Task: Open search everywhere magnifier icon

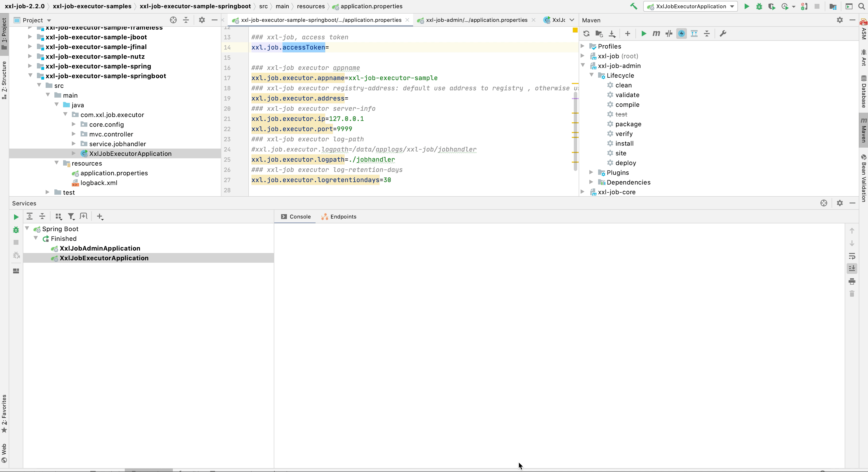Action: (x=862, y=6)
